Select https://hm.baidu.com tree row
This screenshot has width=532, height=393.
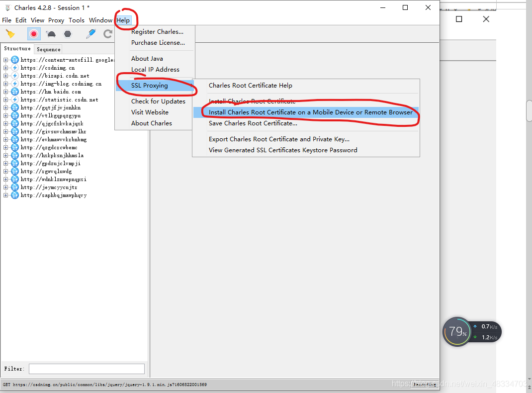coord(51,92)
